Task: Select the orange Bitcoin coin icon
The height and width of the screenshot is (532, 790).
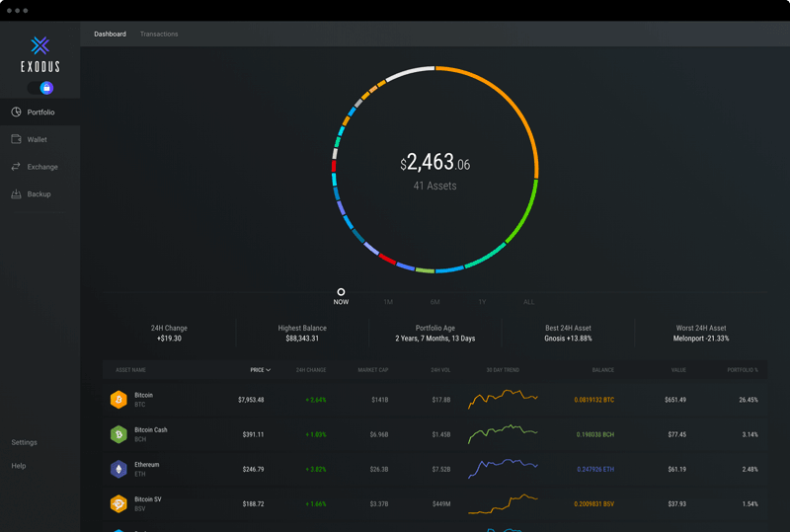Action: pyautogui.click(x=118, y=400)
